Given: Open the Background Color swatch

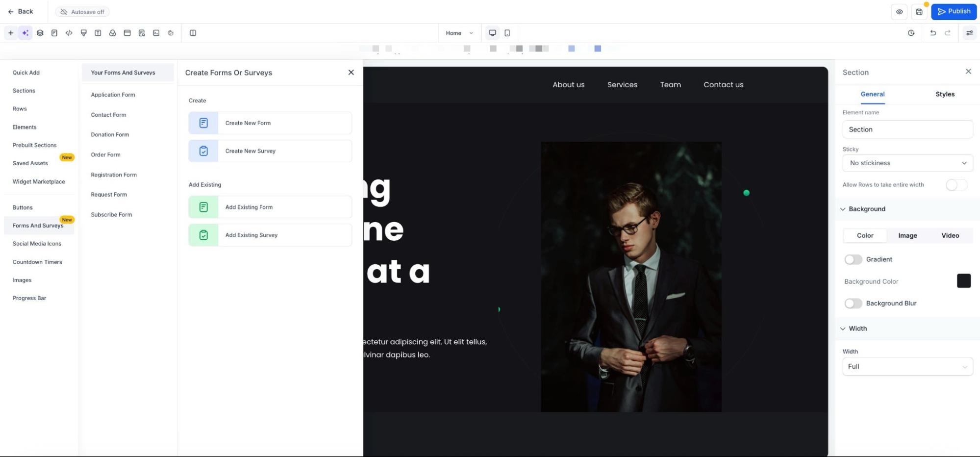Looking at the screenshot, I should pos(963,281).
